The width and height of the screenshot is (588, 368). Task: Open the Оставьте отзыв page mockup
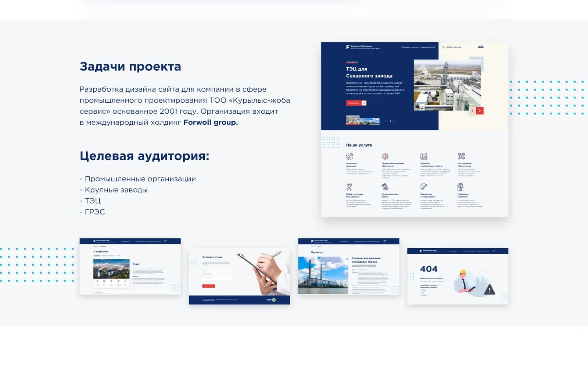point(239,276)
